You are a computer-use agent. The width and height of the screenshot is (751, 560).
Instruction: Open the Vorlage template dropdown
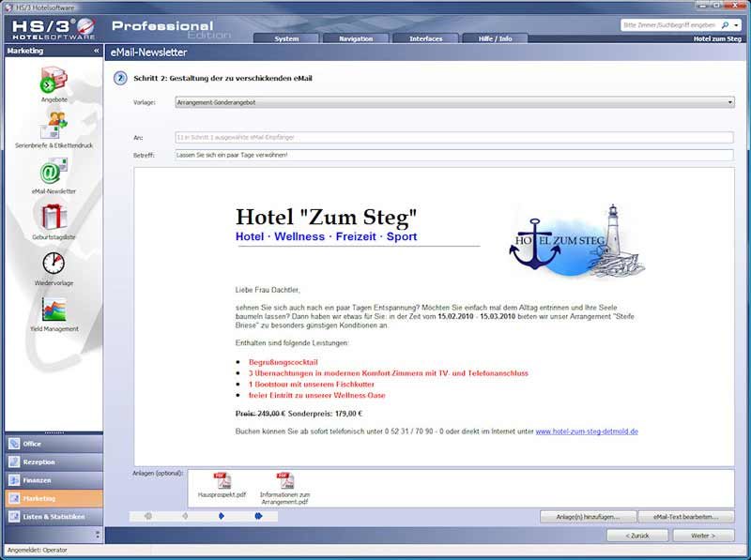point(454,102)
